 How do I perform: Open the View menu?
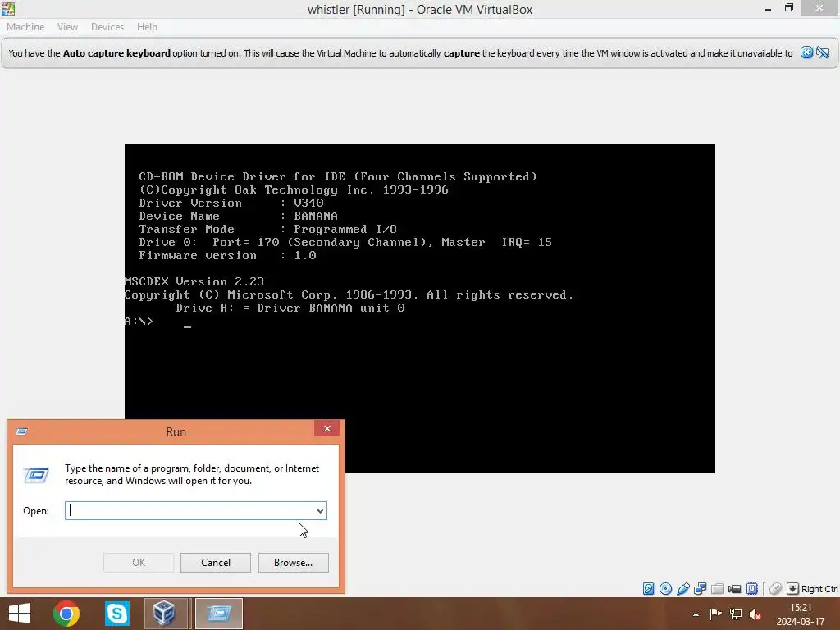click(67, 27)
